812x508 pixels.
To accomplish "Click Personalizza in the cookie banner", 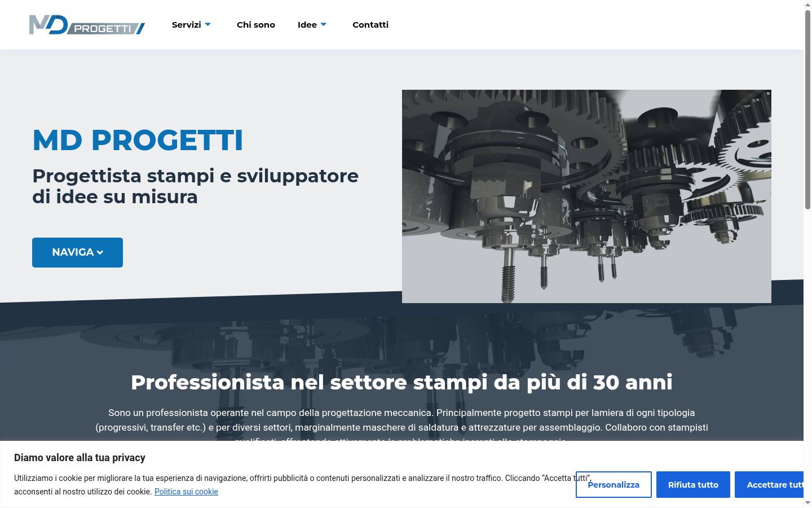I will [x=614, y=485].
